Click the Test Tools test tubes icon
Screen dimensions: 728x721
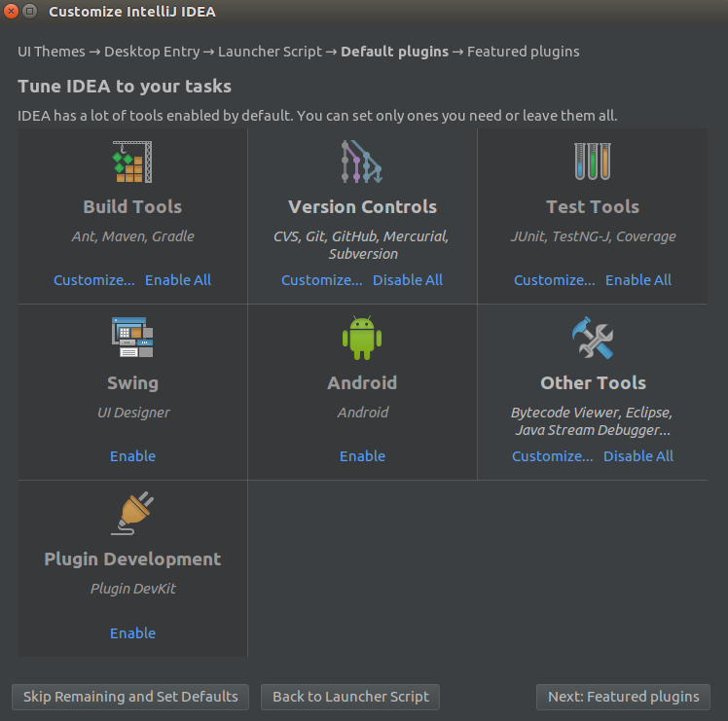[593, 162]
